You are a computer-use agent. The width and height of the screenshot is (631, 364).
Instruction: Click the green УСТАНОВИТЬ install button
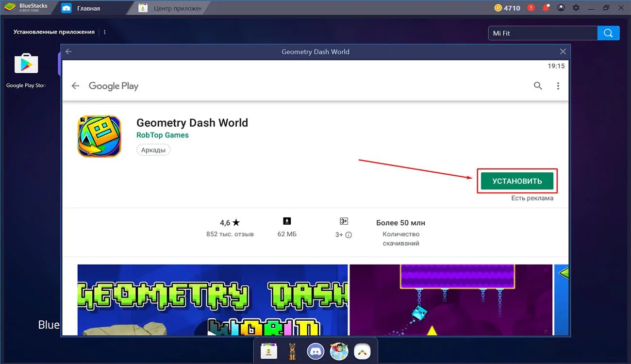pos(517,181)
